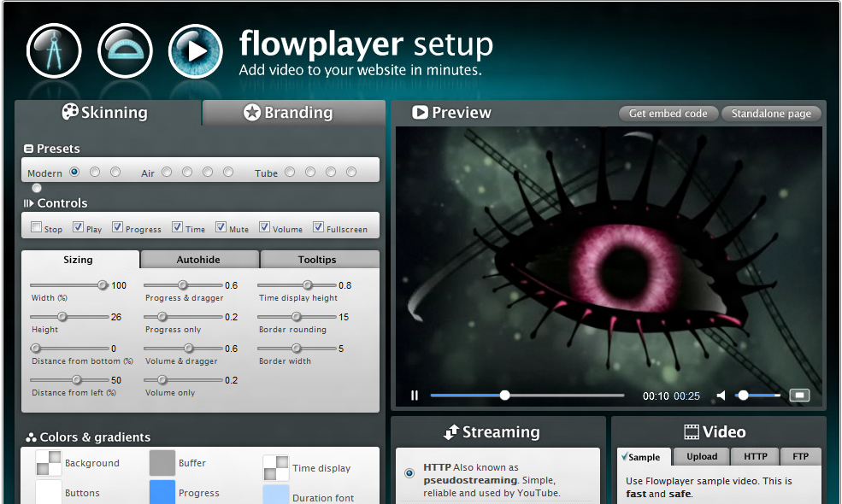Select first Modern preset radio button
842x504 pixels.
pos(74,172)
